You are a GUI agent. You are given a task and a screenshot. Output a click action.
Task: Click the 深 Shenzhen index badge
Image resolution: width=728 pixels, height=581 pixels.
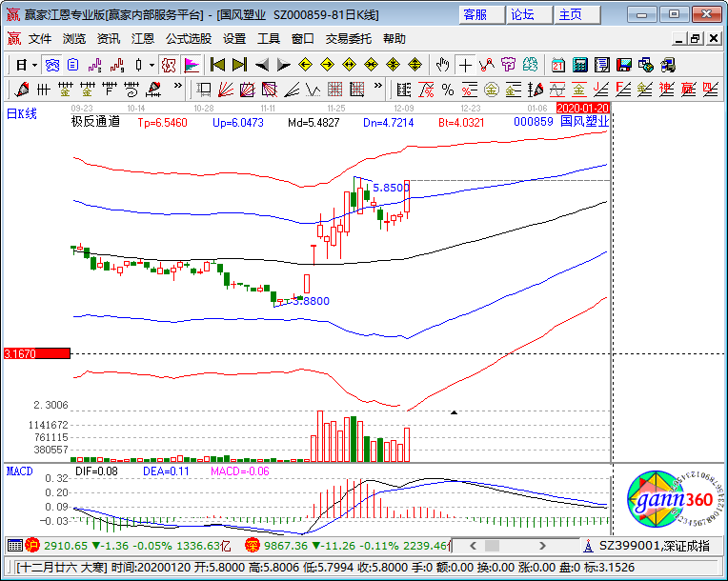[x=253, y=545]
